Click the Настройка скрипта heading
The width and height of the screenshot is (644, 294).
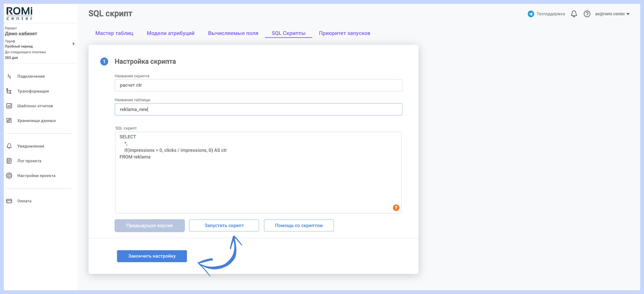(145, 61)
